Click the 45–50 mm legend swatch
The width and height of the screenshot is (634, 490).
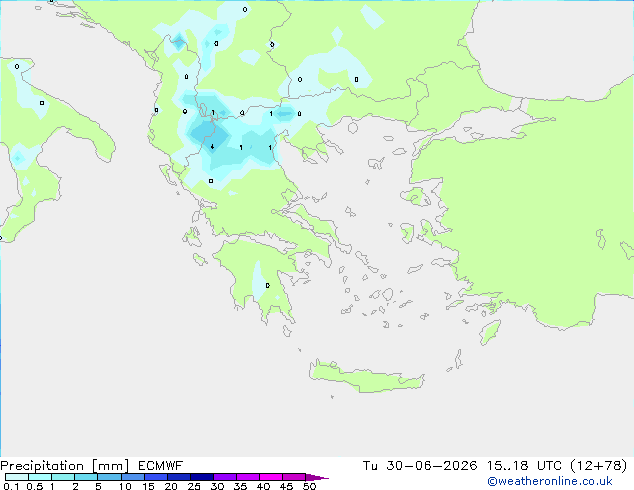tap(294, 477)
